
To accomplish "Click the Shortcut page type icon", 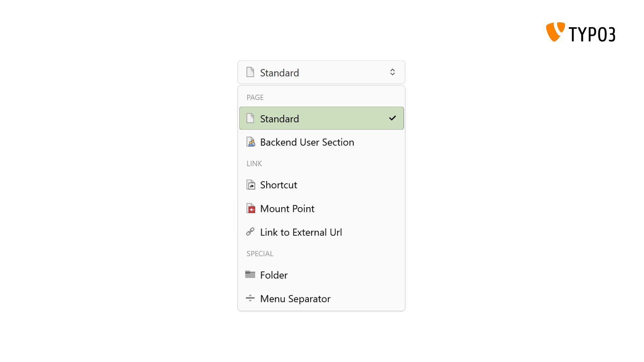I will tap(251, 185).
